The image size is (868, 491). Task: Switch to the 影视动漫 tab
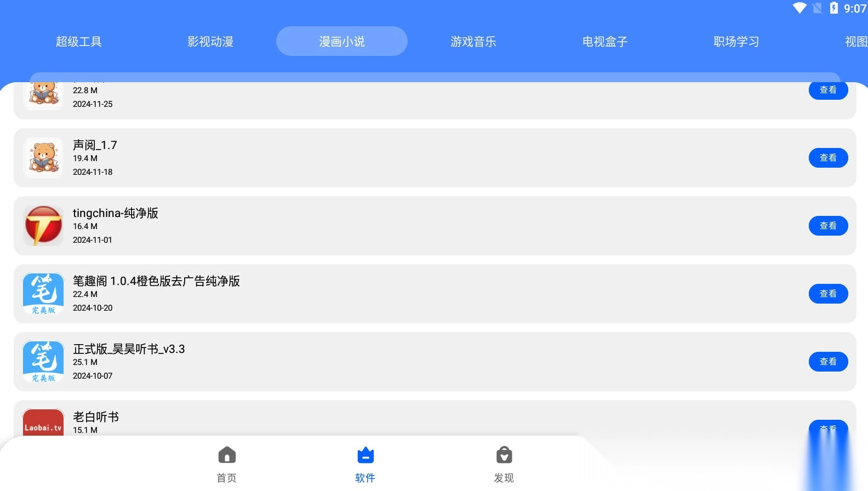click(x=210, y=42)
